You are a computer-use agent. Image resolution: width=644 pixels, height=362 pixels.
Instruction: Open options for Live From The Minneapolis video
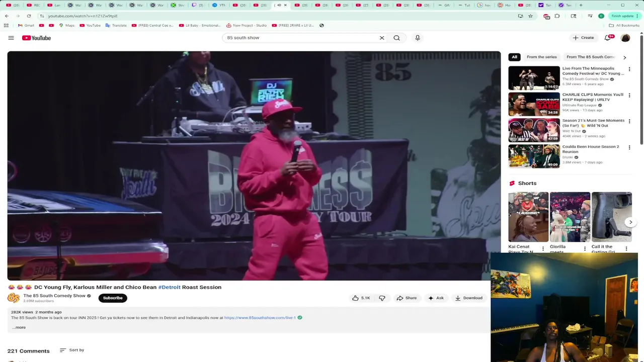point(629,69)
